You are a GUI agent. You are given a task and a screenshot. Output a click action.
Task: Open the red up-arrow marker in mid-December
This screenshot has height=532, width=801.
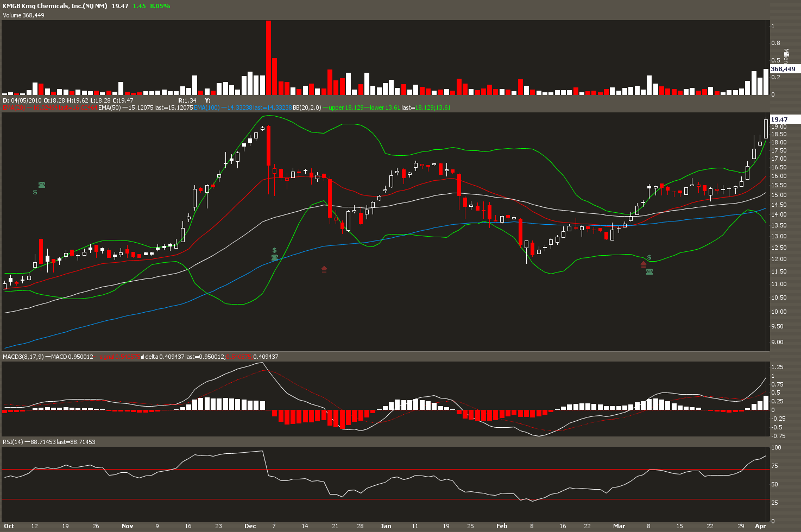(x=324, y=269)
